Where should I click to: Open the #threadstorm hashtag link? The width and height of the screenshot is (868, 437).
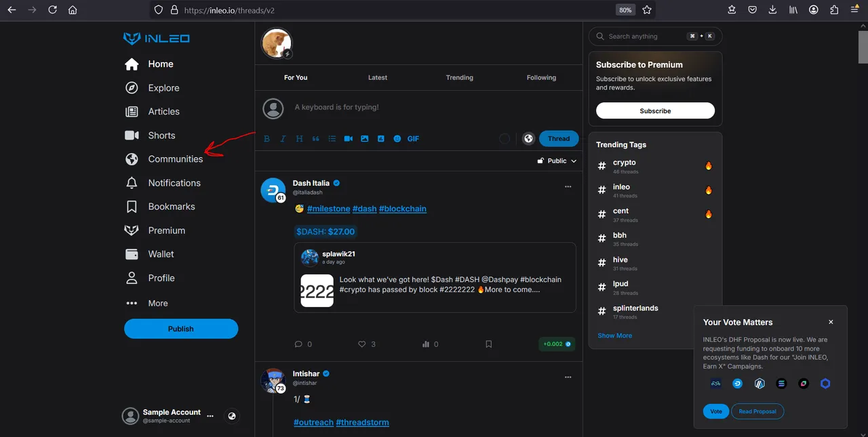[363, 422]
